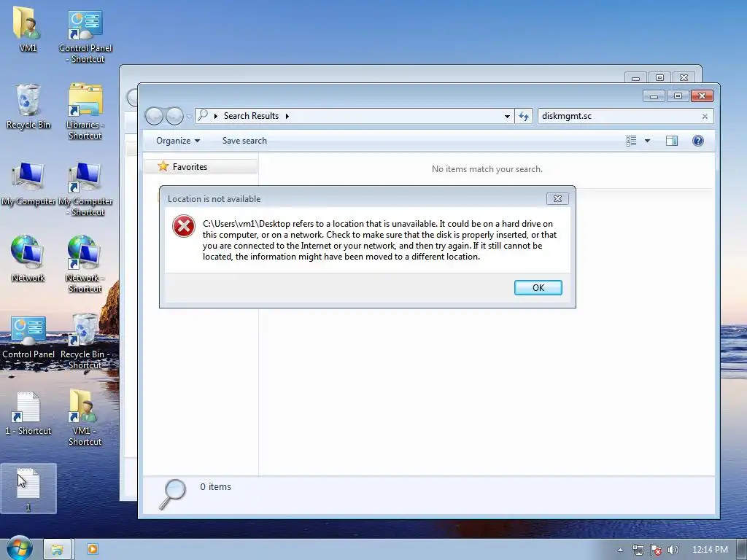Show hidden system tray icons arrow
Screen dimensions: 747x560
click(620, 550)
